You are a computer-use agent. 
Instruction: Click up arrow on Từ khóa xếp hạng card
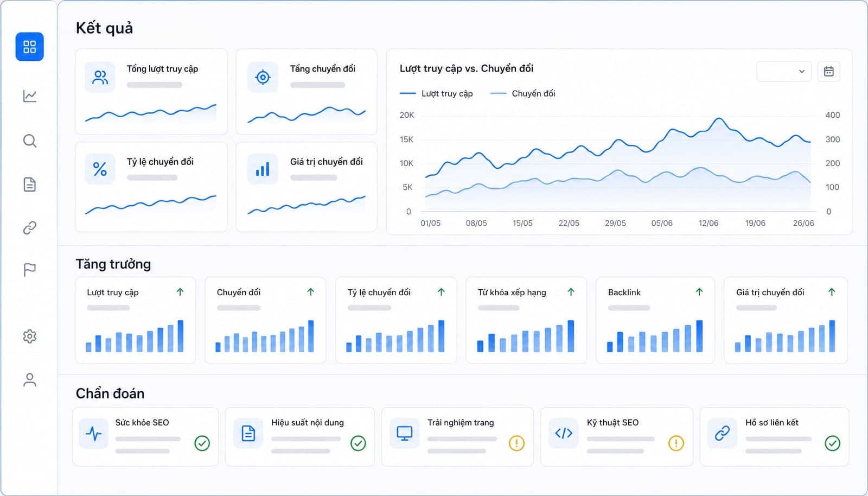[x=571, y=292]
